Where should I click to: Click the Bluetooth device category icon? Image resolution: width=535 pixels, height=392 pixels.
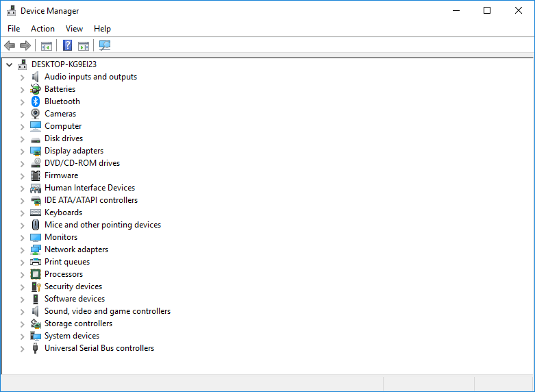36,101
